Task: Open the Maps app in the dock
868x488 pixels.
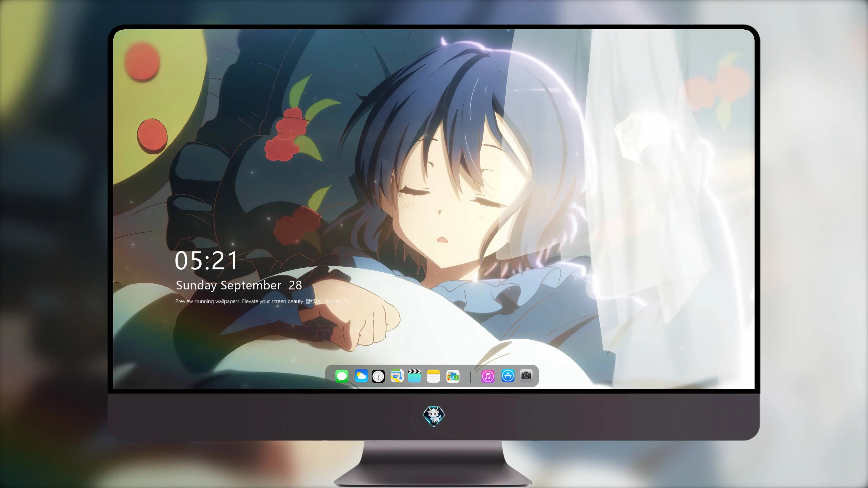Action: [x=397, y=376]
